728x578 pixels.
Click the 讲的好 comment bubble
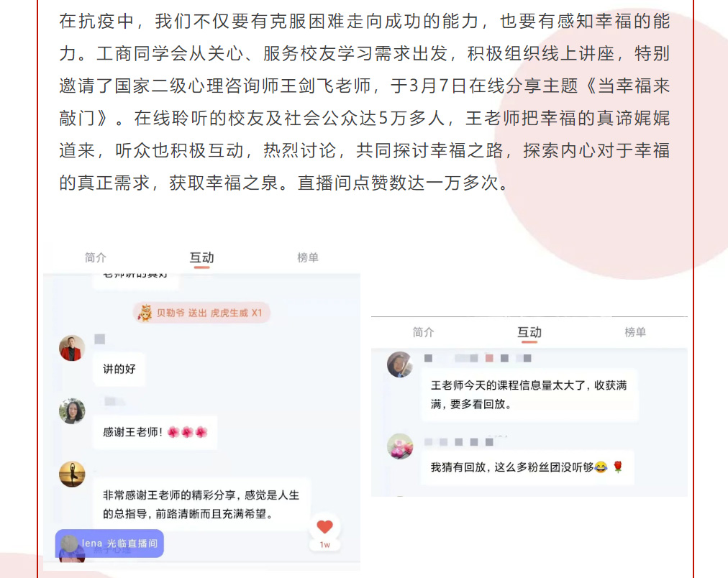click(119, 370)
